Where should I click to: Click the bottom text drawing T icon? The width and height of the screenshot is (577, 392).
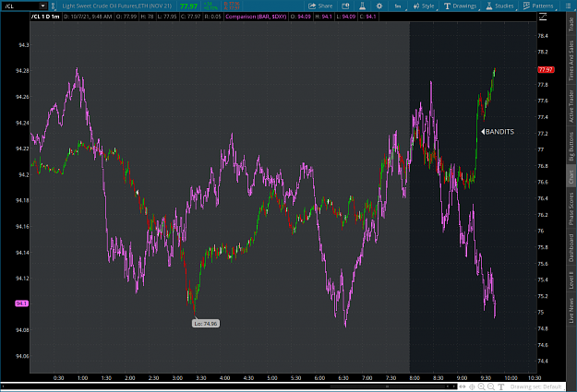(x=500, y=386)
